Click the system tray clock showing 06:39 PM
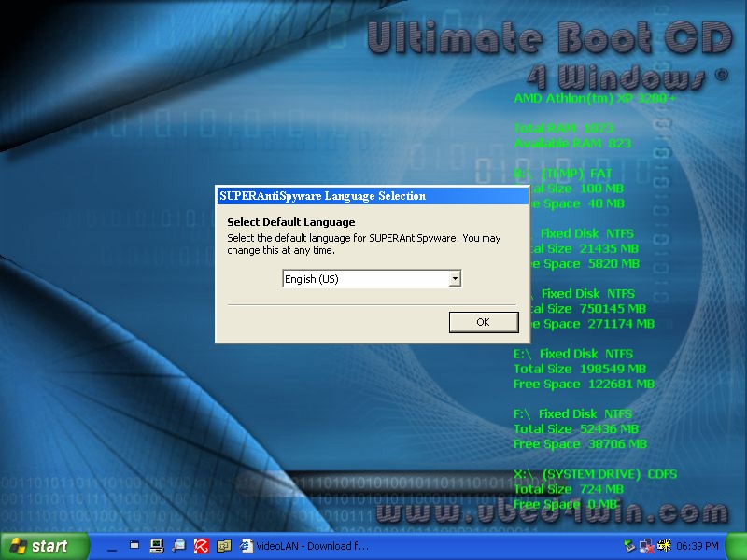747x560 pixels. (699, 545)
